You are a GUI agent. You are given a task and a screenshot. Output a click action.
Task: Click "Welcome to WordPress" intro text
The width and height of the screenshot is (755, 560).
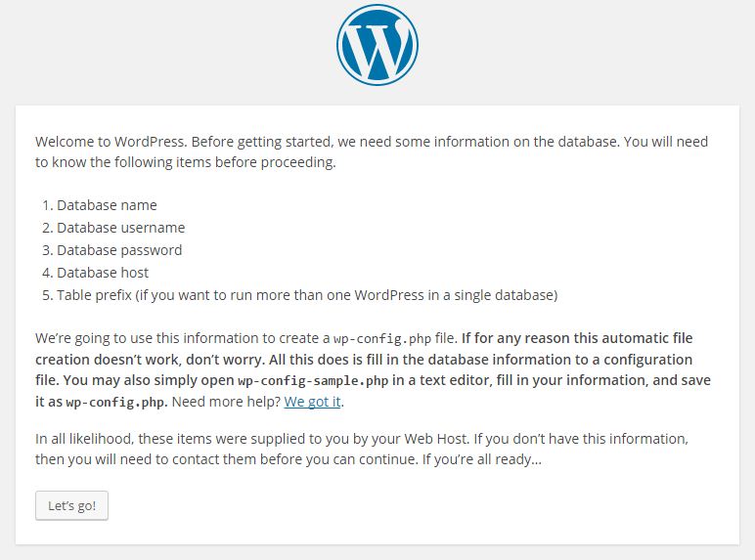click(x=110, y=142)
